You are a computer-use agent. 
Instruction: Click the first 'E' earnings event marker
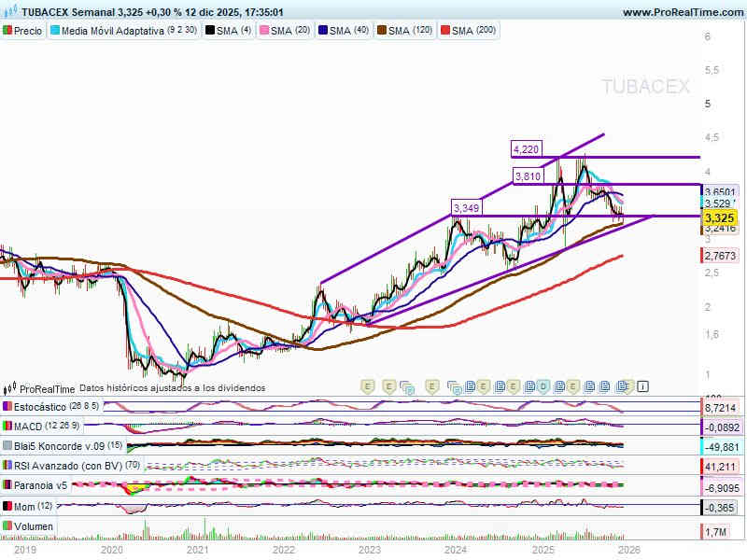coord(367,385)
